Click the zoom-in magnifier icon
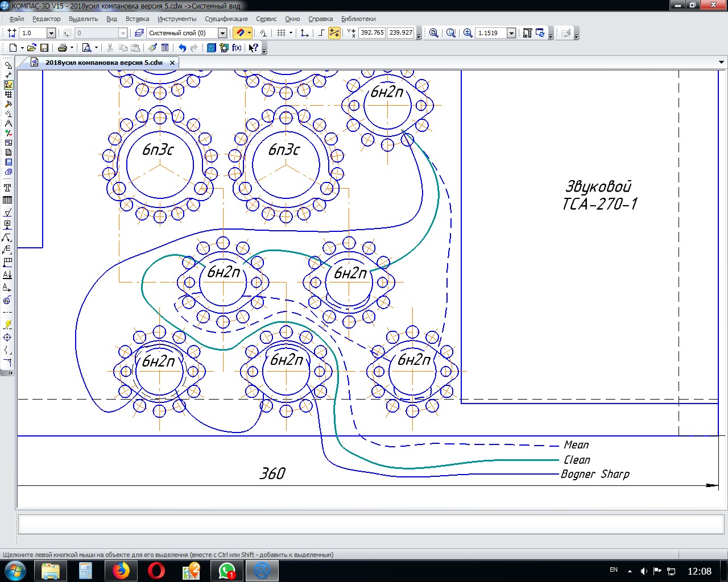The width and height of the screenshot is (728, 582). coord(468,33)
